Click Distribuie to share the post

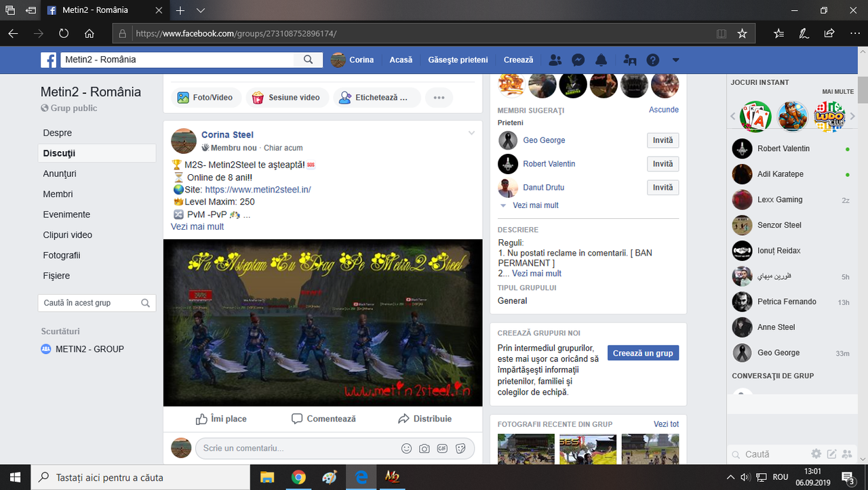(425, 419)
